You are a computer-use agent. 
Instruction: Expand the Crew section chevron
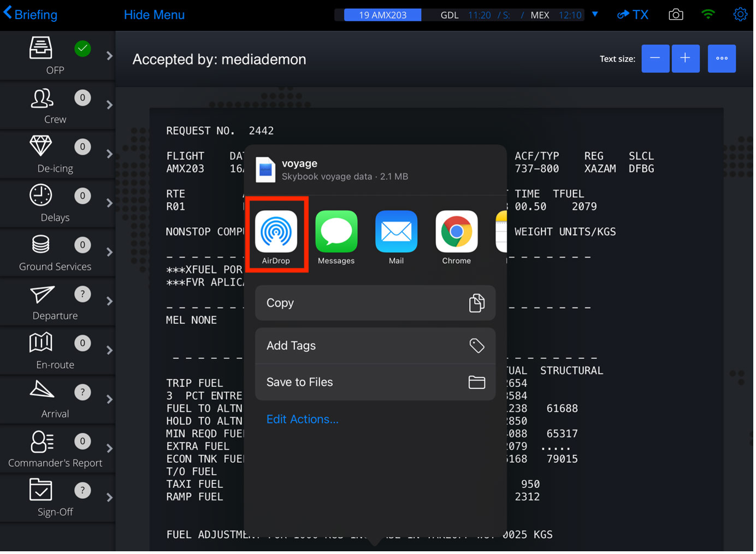(x=110, y=105)
